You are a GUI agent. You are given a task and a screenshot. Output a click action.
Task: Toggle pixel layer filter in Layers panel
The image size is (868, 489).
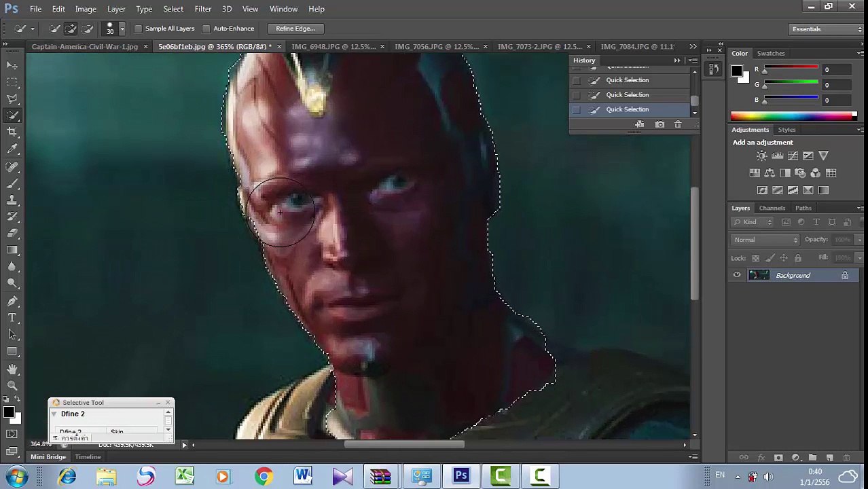pos(786,222)
